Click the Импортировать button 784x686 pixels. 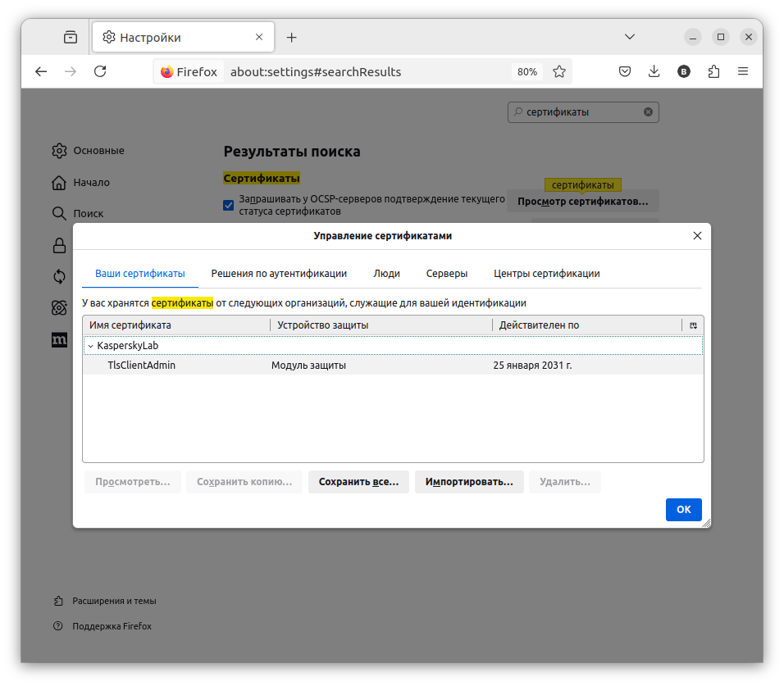[x=469, y=482]
